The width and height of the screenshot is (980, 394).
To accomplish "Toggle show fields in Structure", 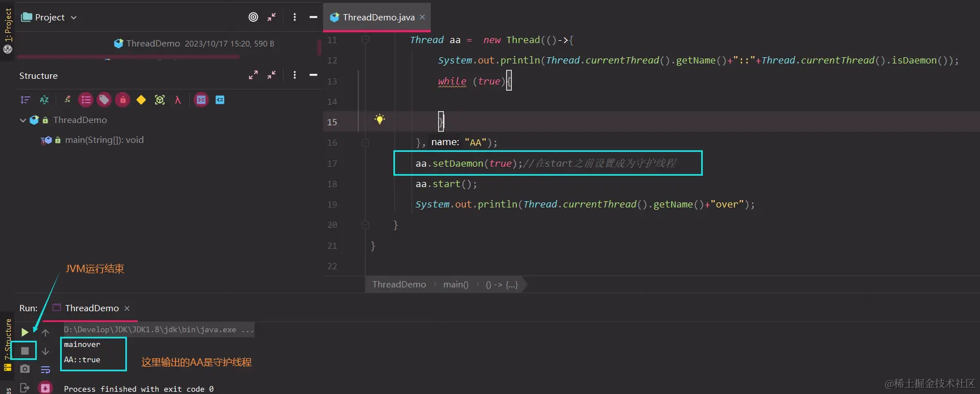I will [86, 100].
